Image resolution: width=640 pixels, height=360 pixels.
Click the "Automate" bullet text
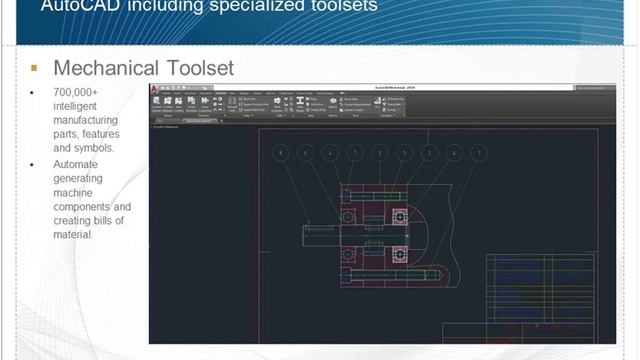point(76,164)
